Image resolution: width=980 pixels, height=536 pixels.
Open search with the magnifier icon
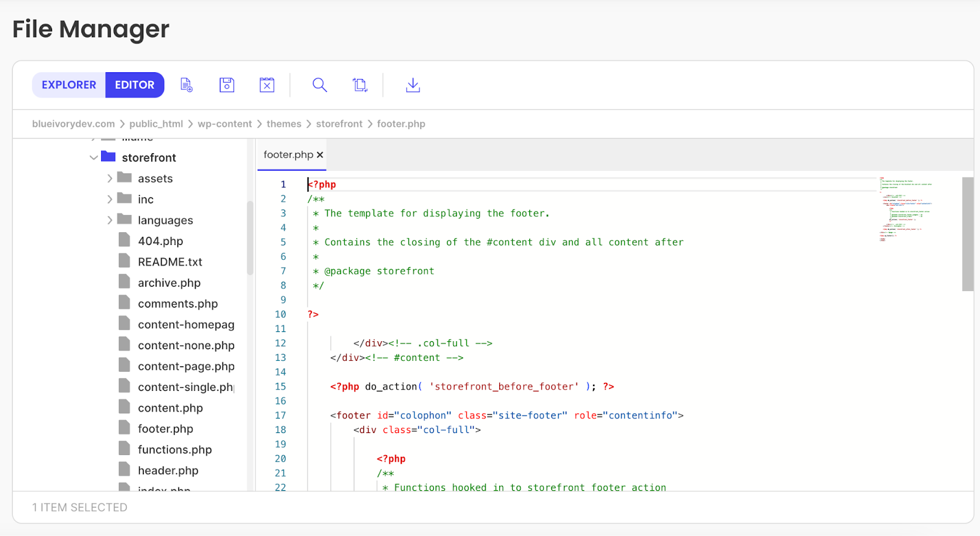click(x=320, y=85)
